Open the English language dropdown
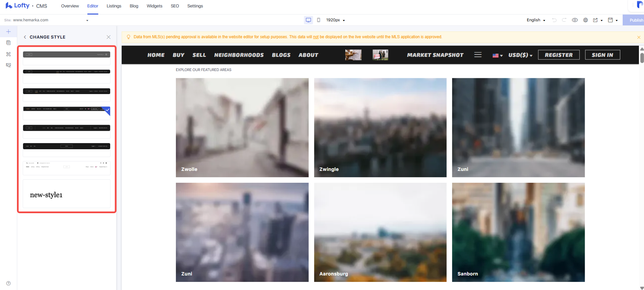The image size is (644, 290). click(536, 20)
